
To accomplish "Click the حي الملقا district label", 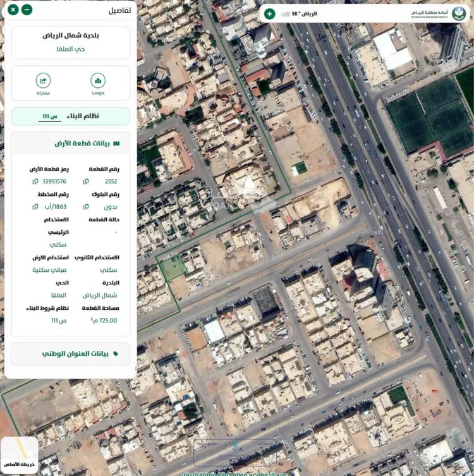I will [71, 49].
